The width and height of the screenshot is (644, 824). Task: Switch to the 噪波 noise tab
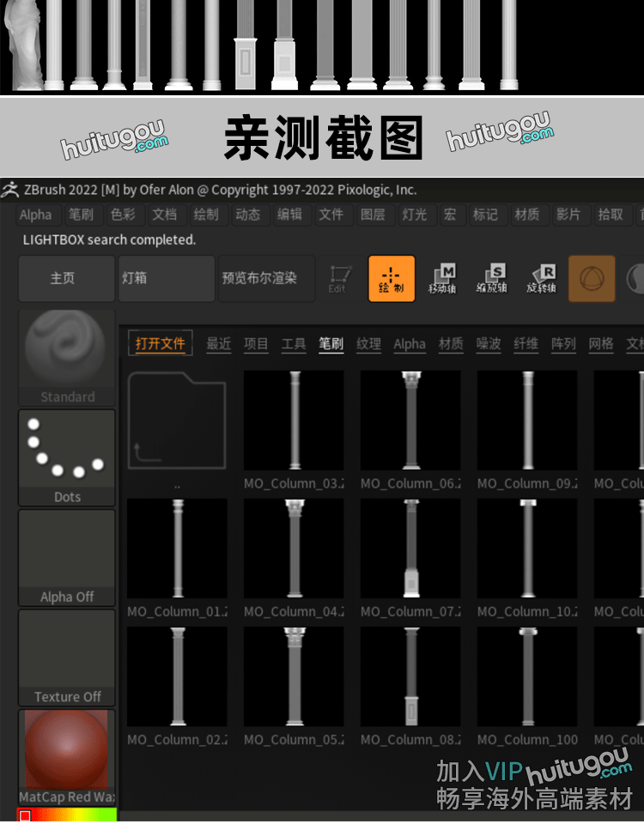point(489,344)
